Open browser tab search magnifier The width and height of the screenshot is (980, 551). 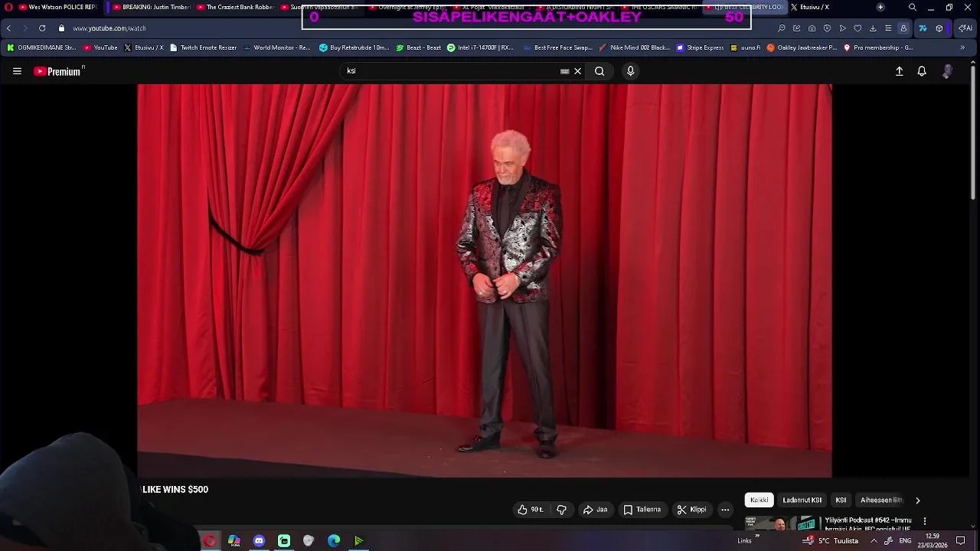pyautogui.click(x=912, y=7)
